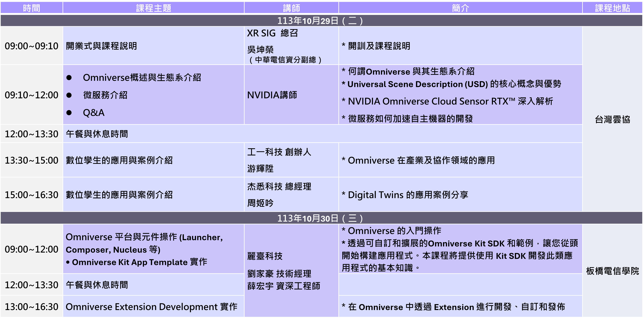644x318 pixels.
Task: Click the 簡介 column header
Action: pyautogui.click(x=460, y=8)
